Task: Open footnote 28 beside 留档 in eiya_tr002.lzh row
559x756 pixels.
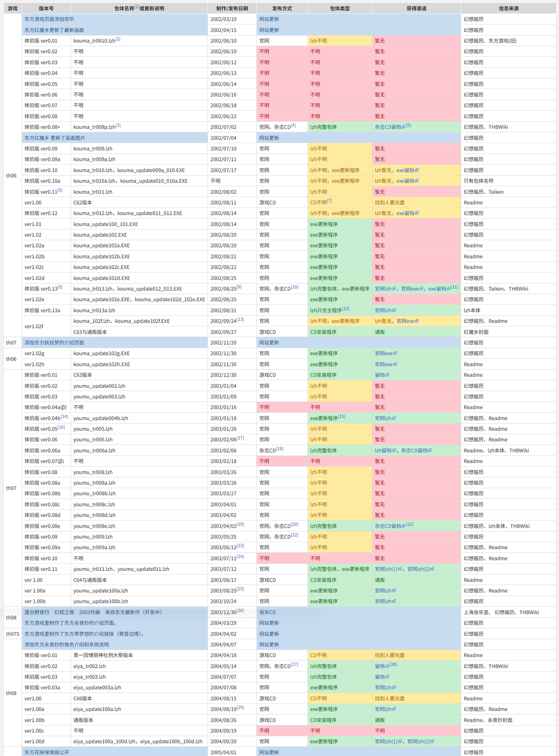Action: pos(393,665)
